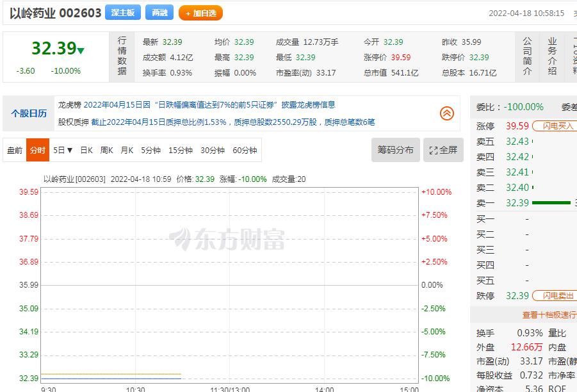Open the 30分钟 chart tab
The image size is (577, 392).
pyautogui.click(x=213, y=150)
